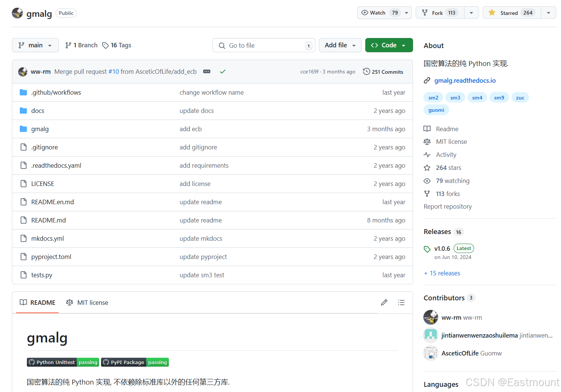
Task: Open pull request #10 link
Action: pos(114,72)
